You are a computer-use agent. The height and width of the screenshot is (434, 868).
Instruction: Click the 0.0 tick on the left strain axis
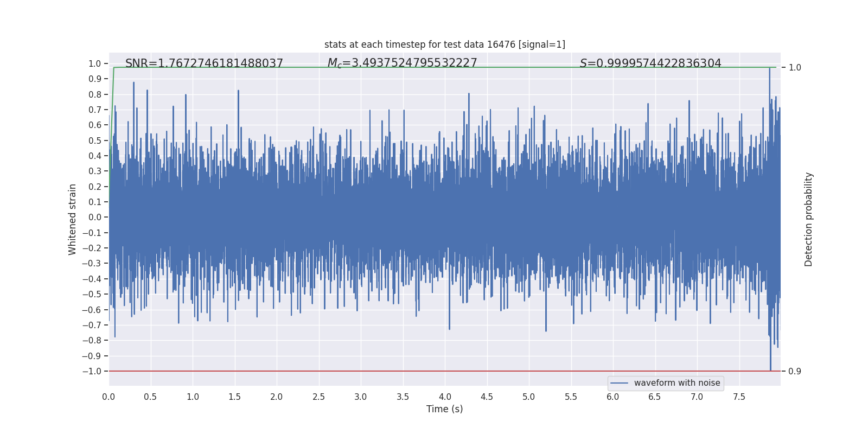[95, 218]
